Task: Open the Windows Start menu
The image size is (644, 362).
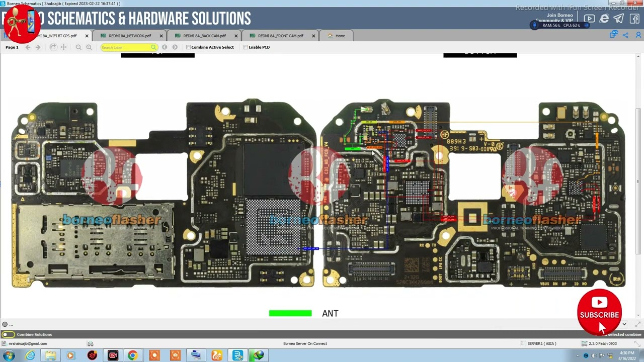Action: (x=9, y=355)
